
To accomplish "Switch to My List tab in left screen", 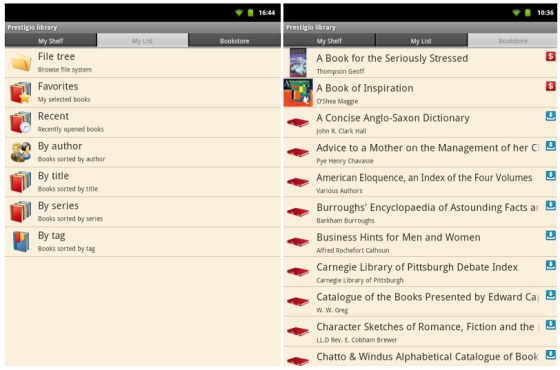I will click(142, 41).
